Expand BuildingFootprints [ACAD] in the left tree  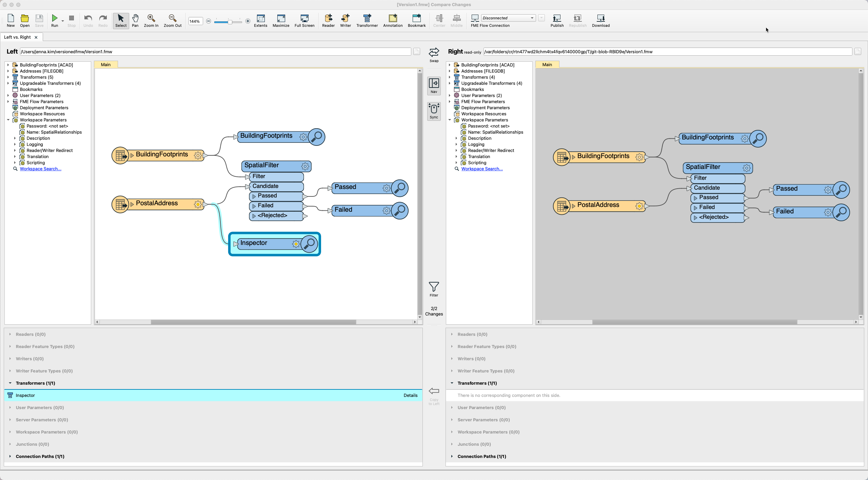(8, 65)
